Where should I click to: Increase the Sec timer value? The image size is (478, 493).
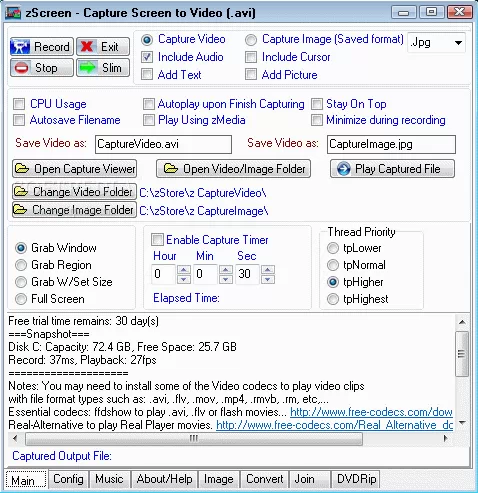268,269
